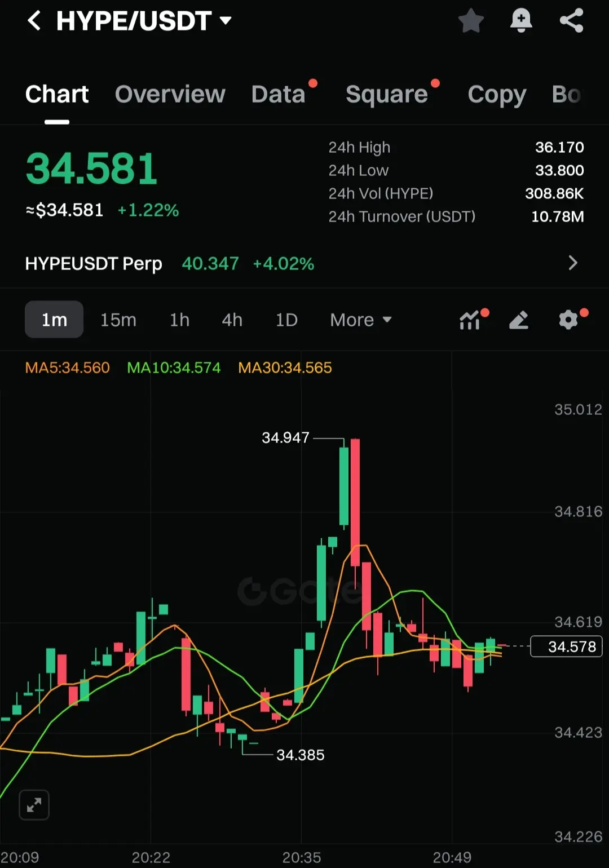Viewport: 609px width, 868px height.
Task: Tap the 20:35 time axis label
Action: (x=302, y=858)
